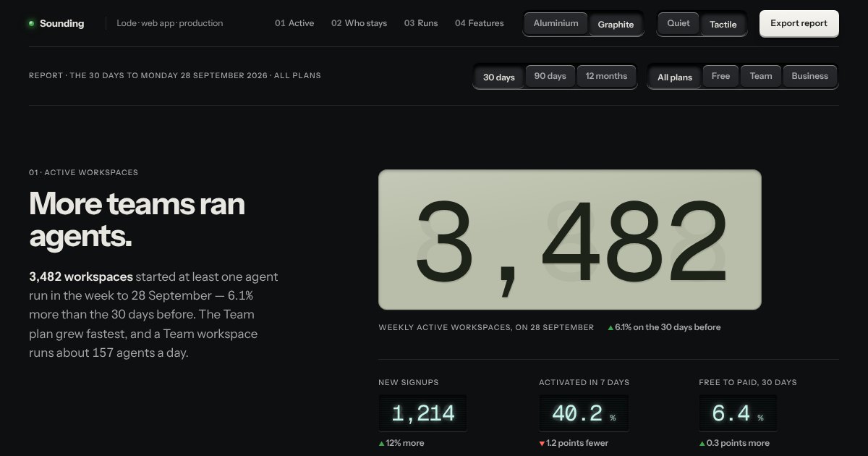
Task: Click the report period line above the divider
Action: (x=175, y=75)
